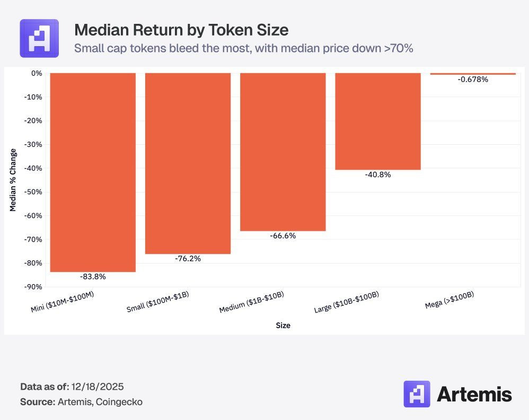The height and width of the screenshot is (420, 529).
Task: Click the subtitle about small cap tokens
Action: [x=244, y=48]
